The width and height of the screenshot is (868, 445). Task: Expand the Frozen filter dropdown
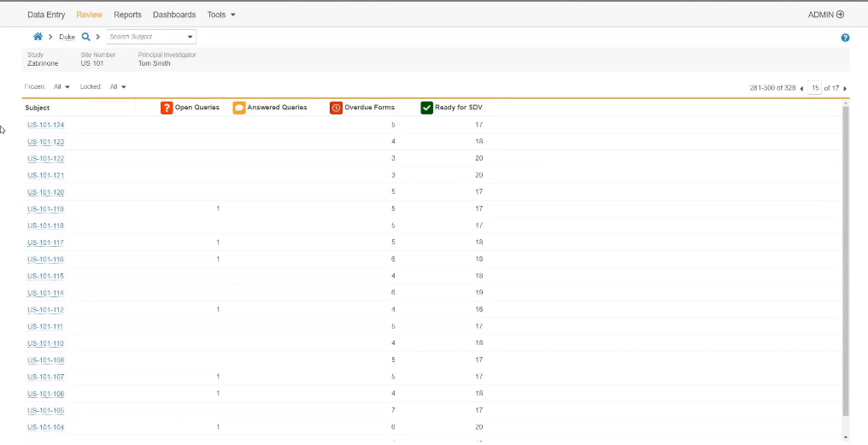(62, 86)
